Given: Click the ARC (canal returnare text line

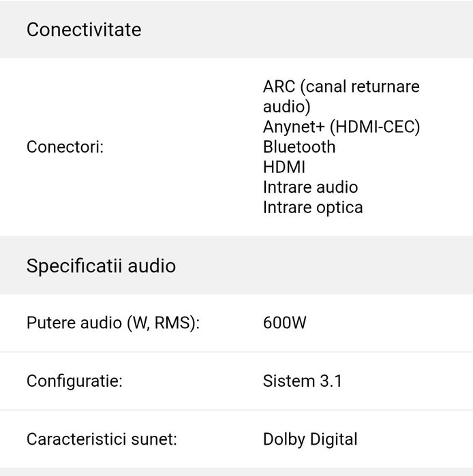Looking at the screenshot, I should (x=341, y=86).
